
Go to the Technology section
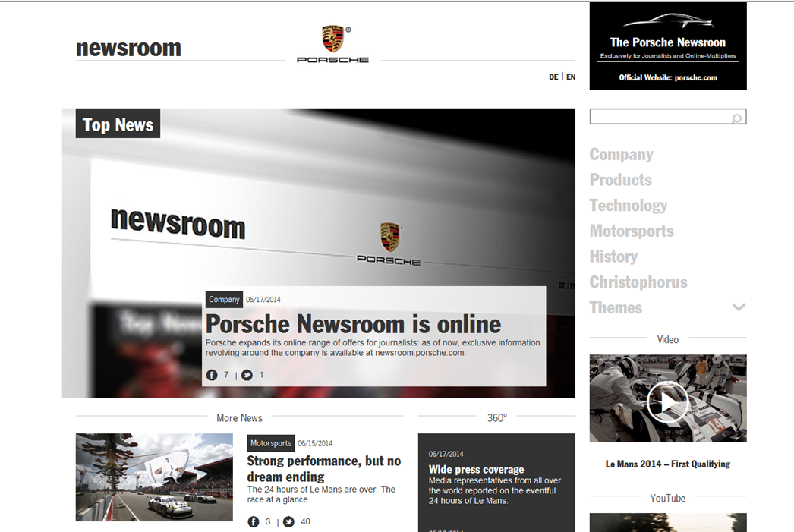click(628, 206)
